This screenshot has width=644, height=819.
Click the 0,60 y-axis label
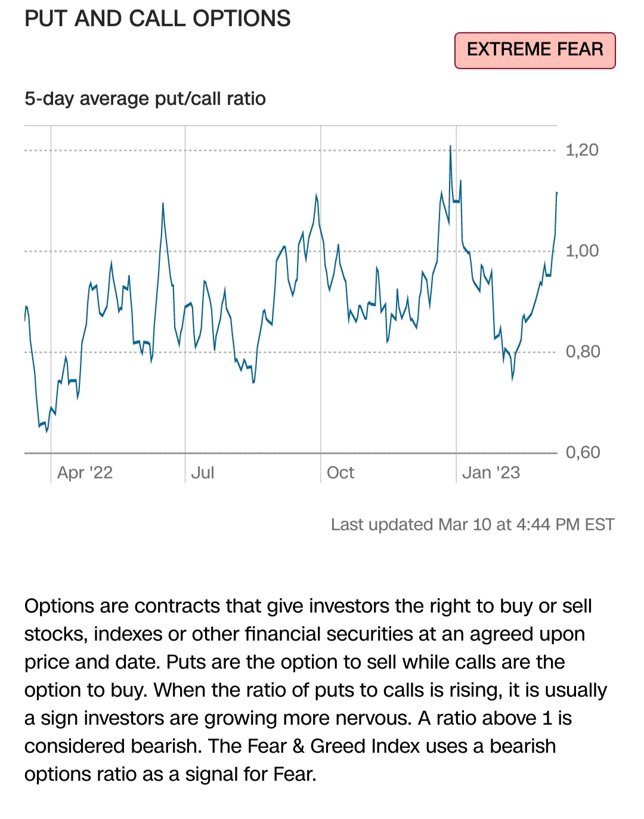583,452
